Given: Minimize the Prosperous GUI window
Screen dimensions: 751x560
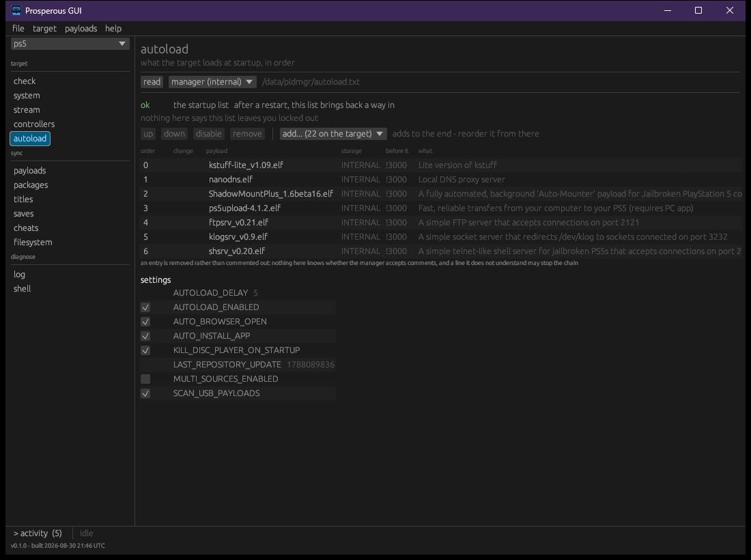Looking at the screenshot, I should (x=668, y=10).
